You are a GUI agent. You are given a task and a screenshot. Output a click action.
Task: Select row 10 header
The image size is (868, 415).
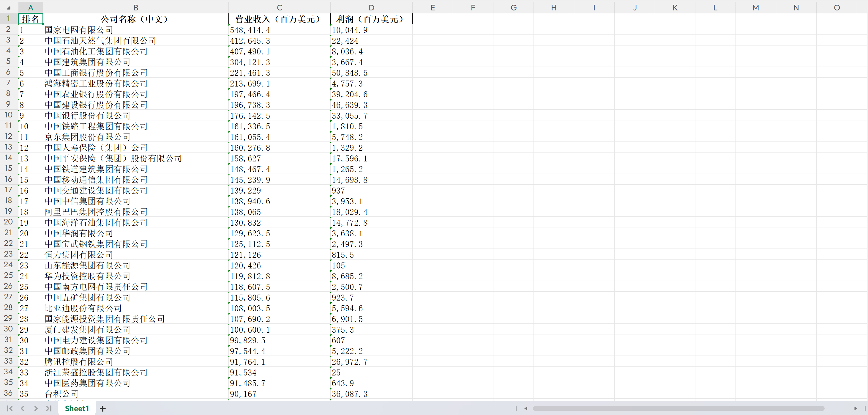tap(8, 115)
